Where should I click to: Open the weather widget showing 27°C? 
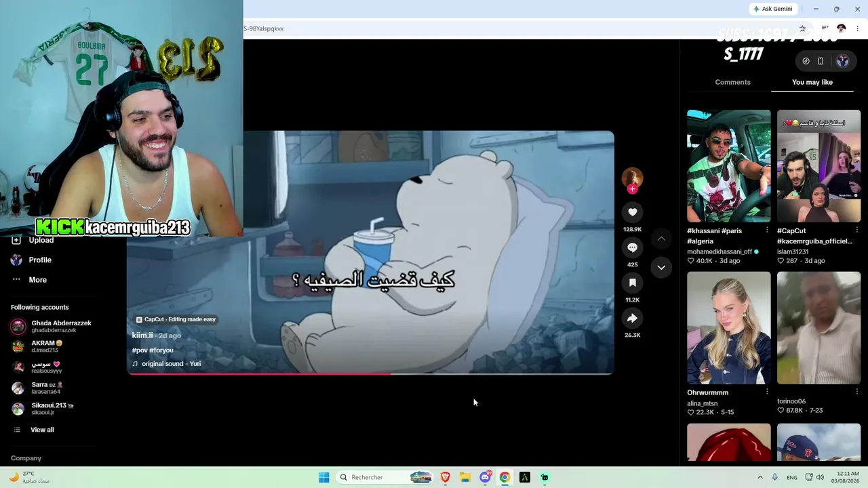pos(28,477)
